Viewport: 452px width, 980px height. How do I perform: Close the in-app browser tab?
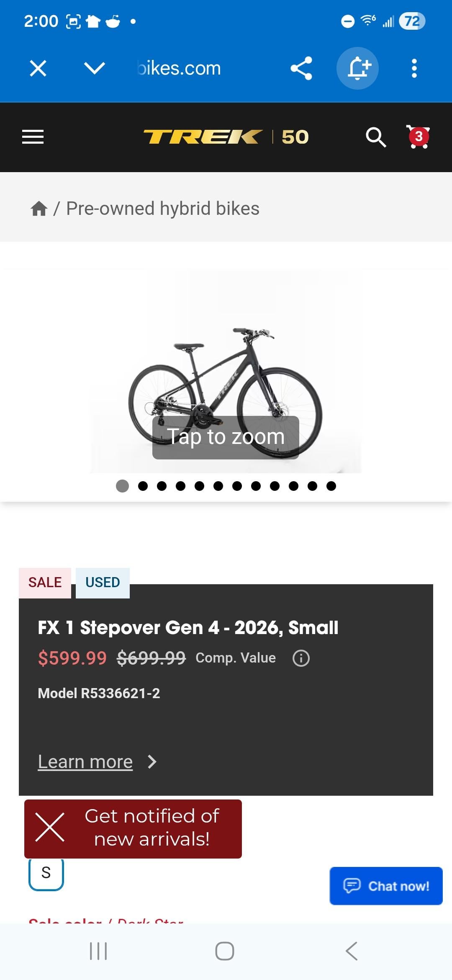click(x=38, y=68)
